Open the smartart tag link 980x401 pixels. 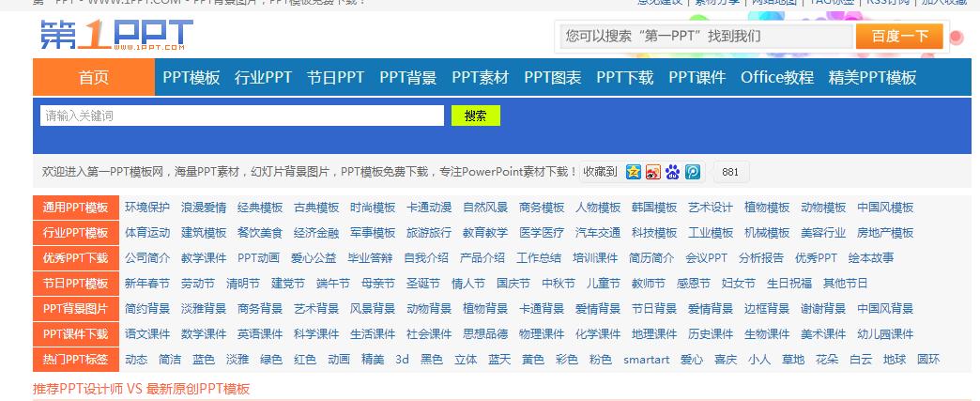click(x=646, y=359)
